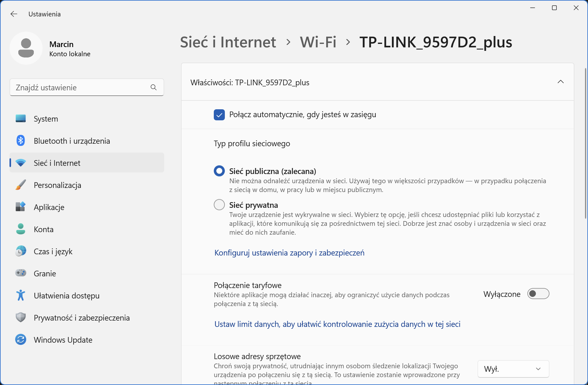Click the Czas i język globe icon
The height and width of the screenshot is (385, 588).
click(21, 251)
